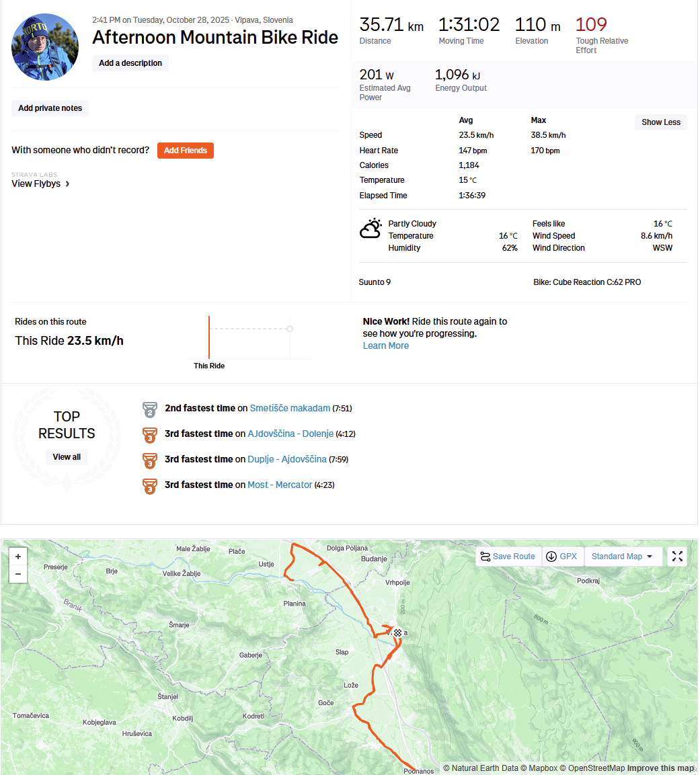Click Add private notes
Screen dimensions: 700x775
[50, 108]
